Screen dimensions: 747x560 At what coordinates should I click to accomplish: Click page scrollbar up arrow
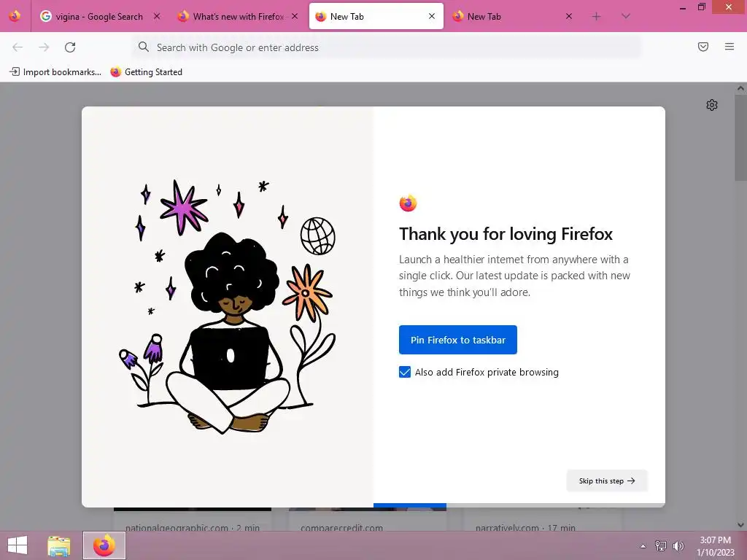[x=740, y=88]
